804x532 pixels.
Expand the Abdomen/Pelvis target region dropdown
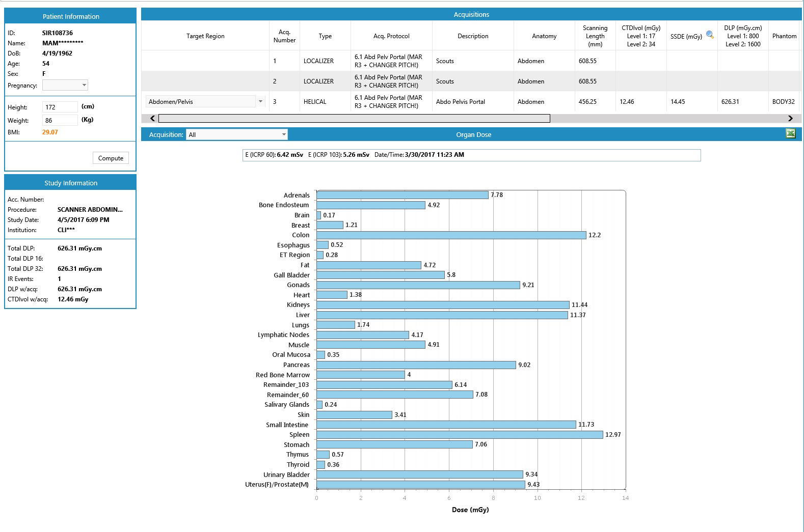tap(260, 101)
